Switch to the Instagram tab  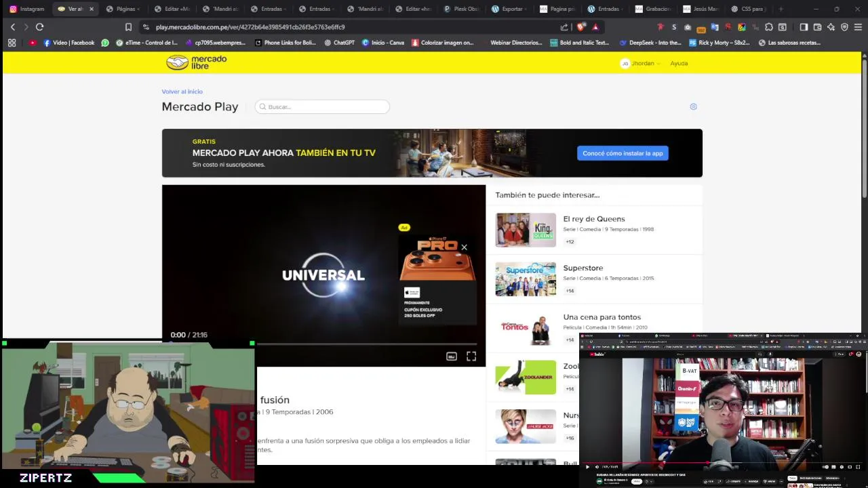pyautogui.click(x=27, y=9)
